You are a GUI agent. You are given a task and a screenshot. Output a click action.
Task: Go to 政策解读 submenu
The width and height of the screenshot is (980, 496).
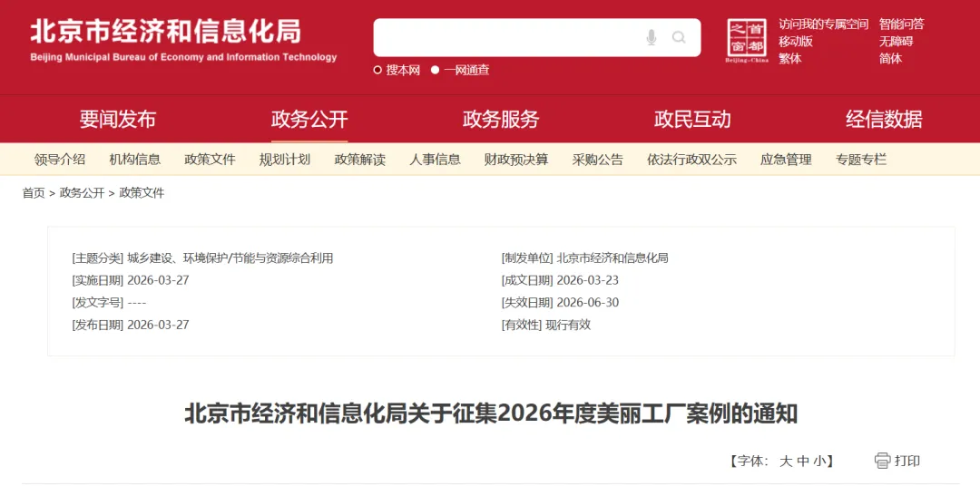(360, 160)
